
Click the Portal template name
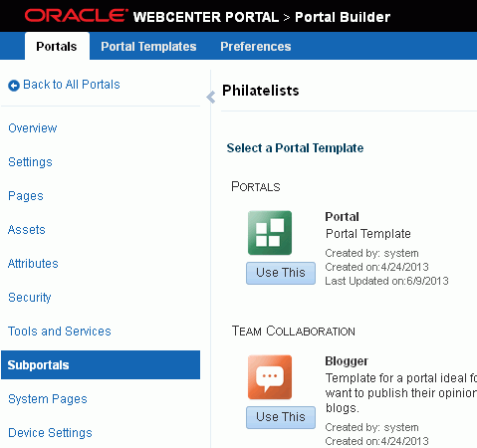coord(342,217)
